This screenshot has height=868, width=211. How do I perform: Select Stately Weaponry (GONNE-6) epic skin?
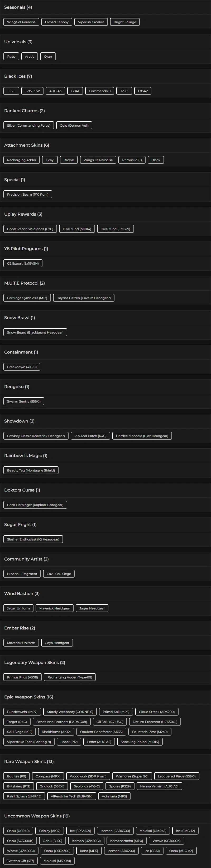(x=70, y=712)
